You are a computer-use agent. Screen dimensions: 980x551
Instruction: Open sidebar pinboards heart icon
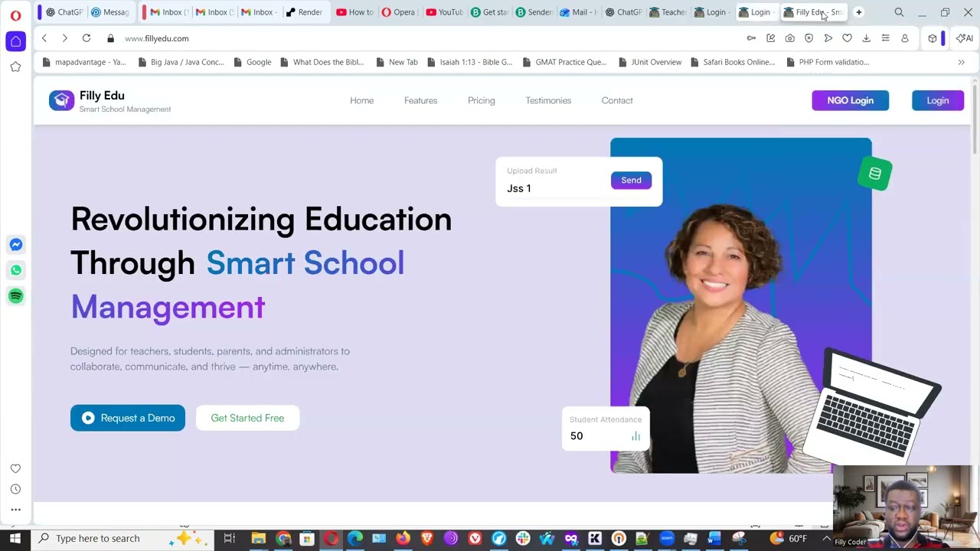coord(15,468)
